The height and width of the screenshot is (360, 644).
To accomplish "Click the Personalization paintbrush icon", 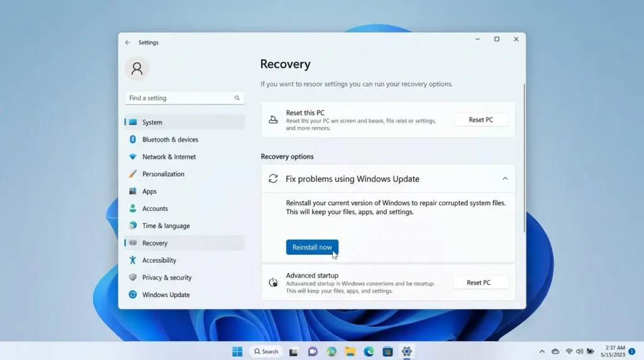I will 133,174.
